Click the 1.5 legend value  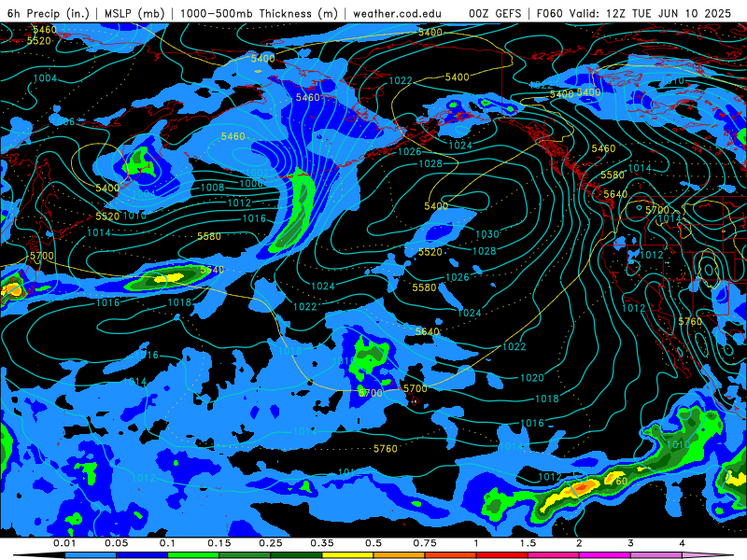point(528,543)
